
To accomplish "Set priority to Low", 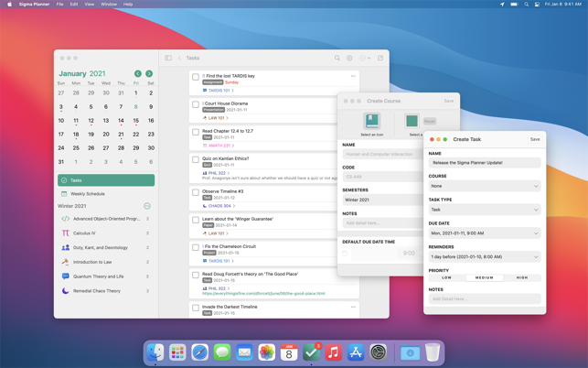I will [x=447, y=278].
